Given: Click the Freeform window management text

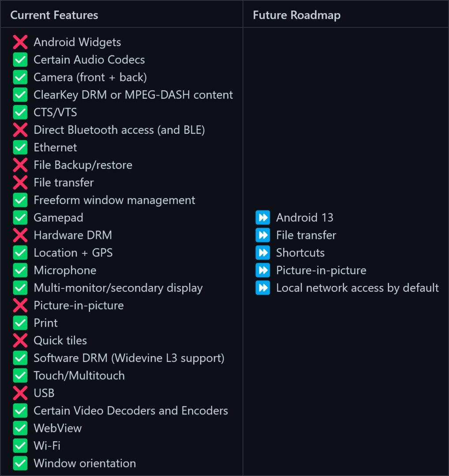Looking at the screenshot, I should (x=114, y=200).
